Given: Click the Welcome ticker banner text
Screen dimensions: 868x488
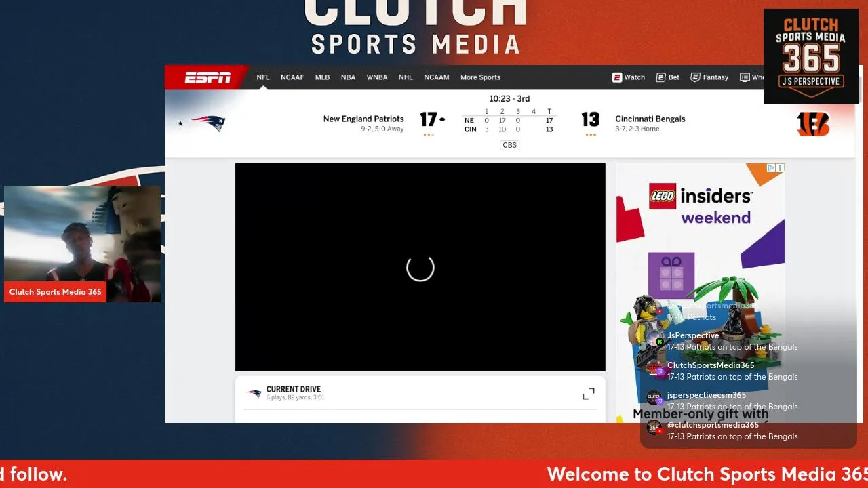Looking at the screenshot, I should (x=707, y=474).
